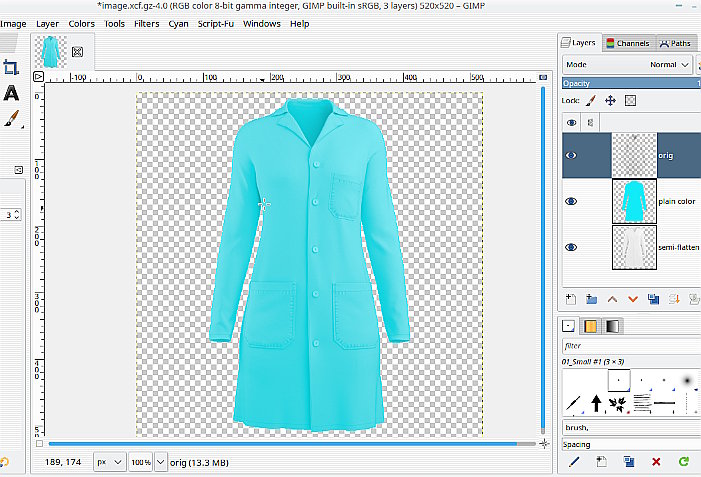Duplicate the selected layer

tap(653, 298)
